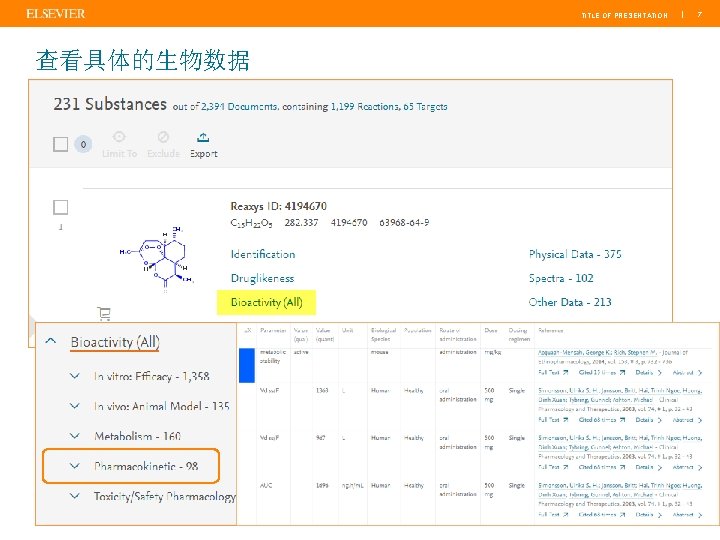This screenshot has width=720, height=540.
Task: Click the Export upload icon
Action: click(203, 137)
